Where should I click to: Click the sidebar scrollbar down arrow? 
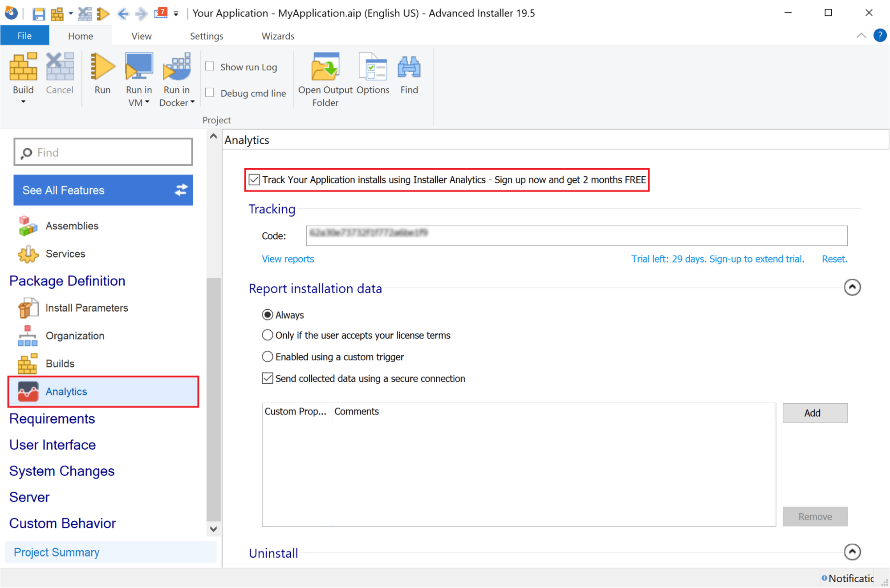214,529
